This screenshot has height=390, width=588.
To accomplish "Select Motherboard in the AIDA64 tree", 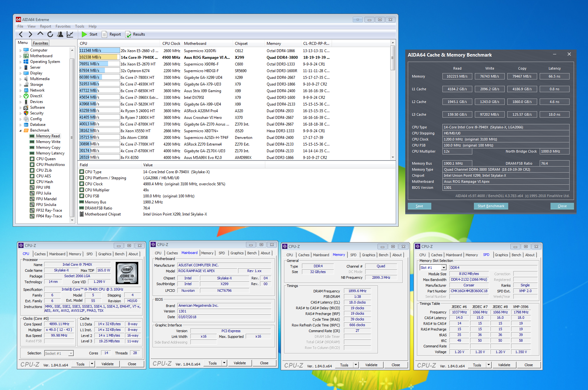I will [41, 56].
